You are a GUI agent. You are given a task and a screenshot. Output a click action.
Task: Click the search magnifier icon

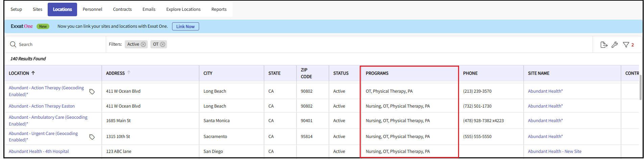(x=13, y=44)
